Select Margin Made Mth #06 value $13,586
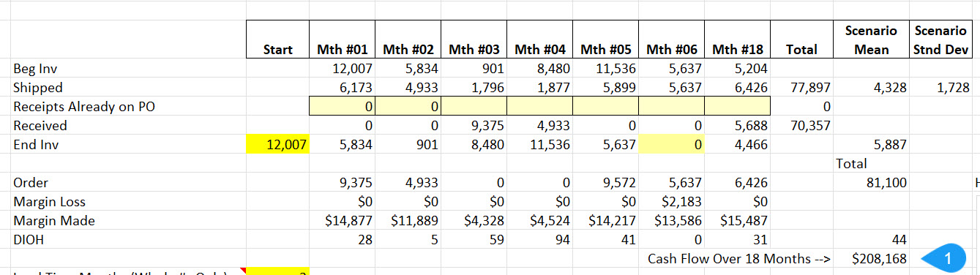 (671, 221)
